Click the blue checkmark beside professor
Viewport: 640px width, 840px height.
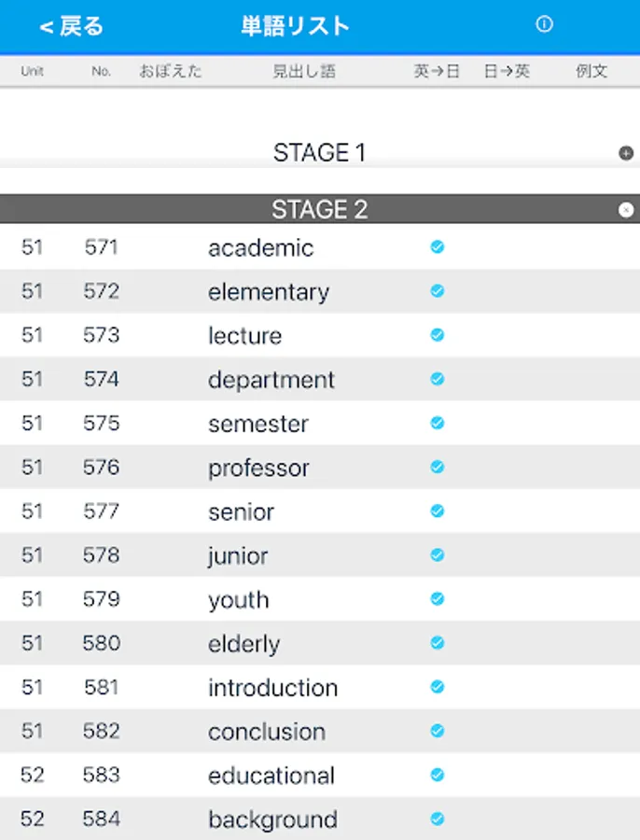click(437, 467)
